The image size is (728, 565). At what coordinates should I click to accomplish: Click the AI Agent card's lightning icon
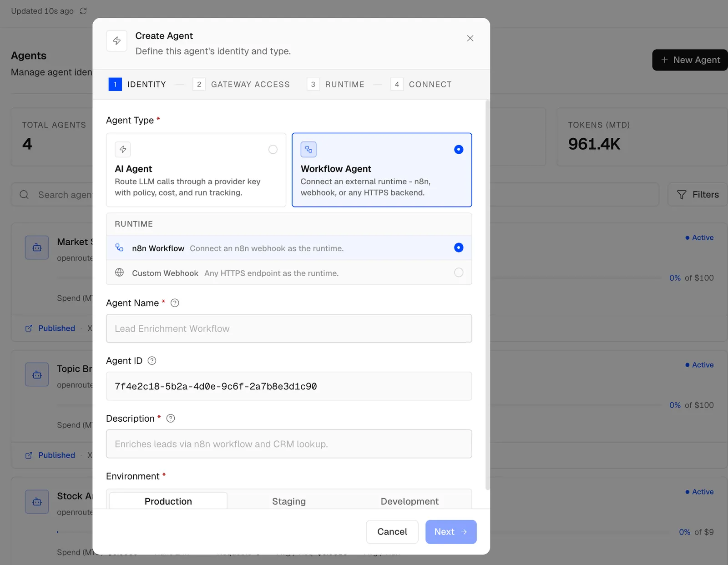(x=123, y=149)
